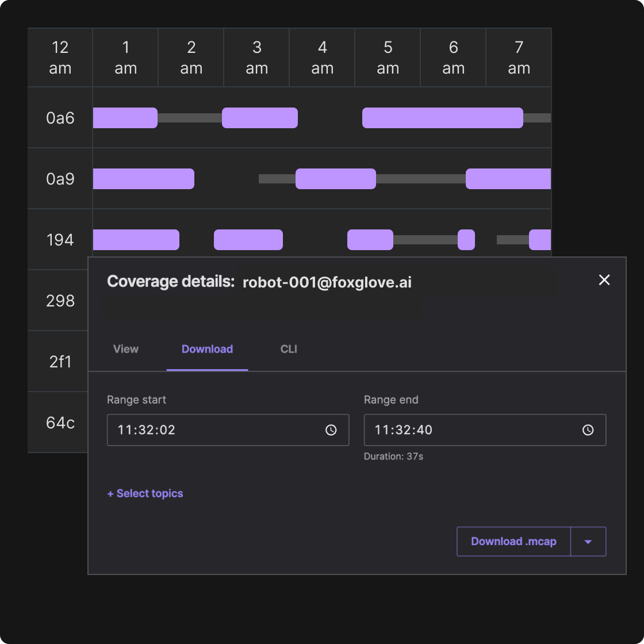
Task: Select the 0a9 device row label
Action: (x=60, y=179)
